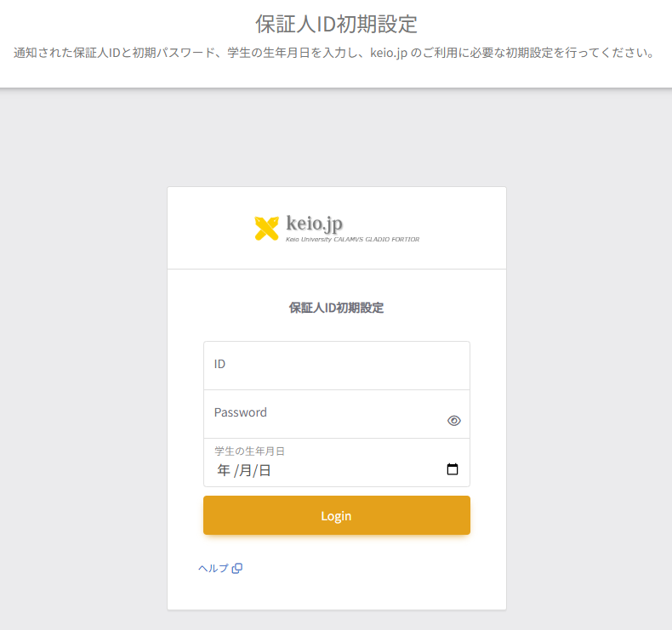Select the 月 segment of birth date

246,470
